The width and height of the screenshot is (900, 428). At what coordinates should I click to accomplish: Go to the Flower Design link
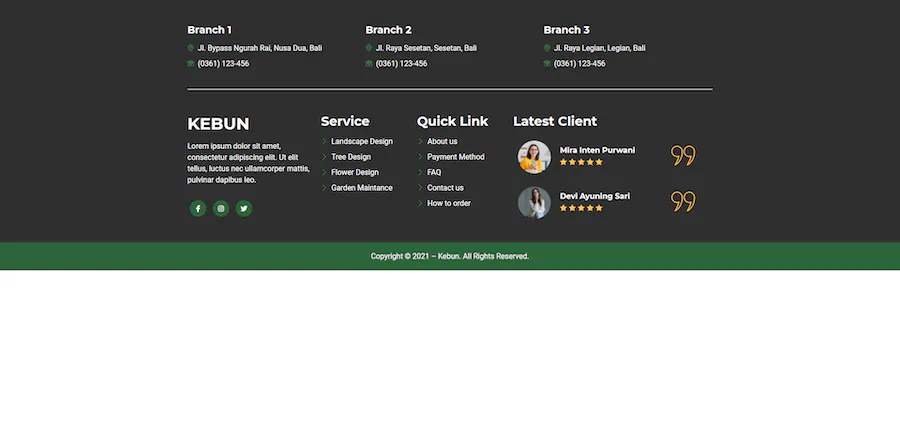pyautogui.click(x=355, y=173)
